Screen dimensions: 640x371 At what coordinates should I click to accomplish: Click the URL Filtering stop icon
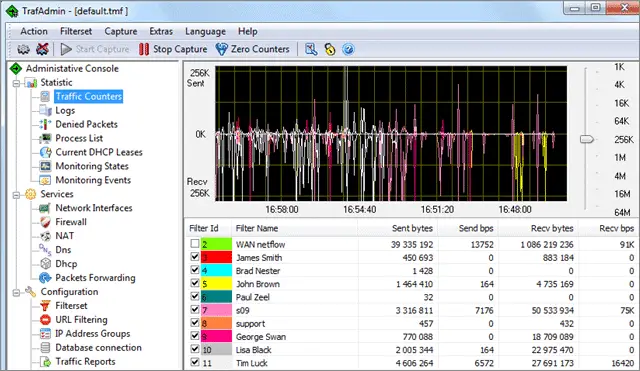(x=45, y=320)
